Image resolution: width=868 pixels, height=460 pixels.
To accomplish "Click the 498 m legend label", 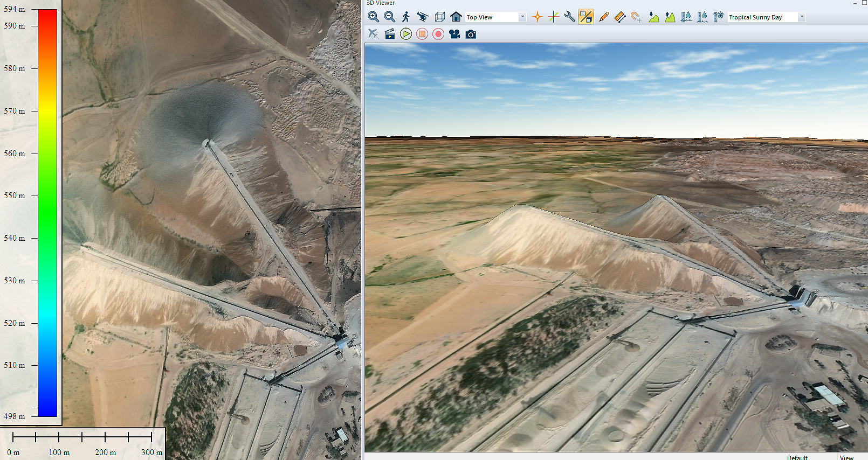I will [15, 416].
